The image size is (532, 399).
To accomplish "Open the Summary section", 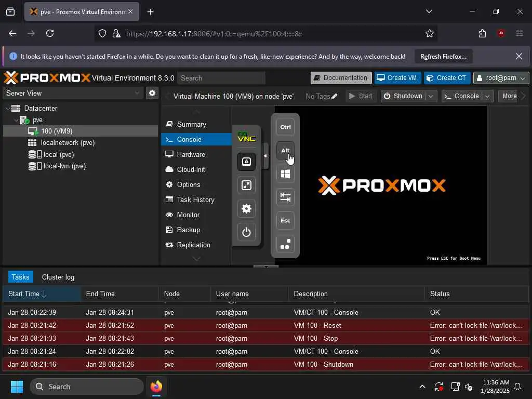I will (196, 124).
